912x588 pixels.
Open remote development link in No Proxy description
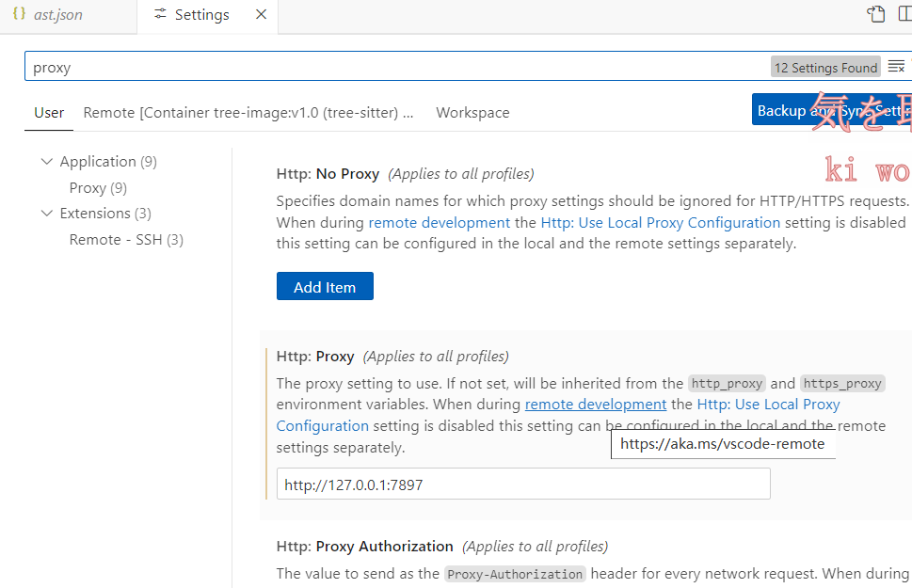pyautogui.click(x=440, y=223)
